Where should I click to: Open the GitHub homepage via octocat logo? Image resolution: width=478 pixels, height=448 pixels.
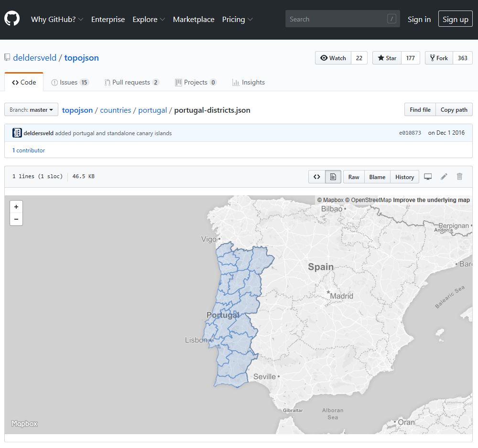(x=11, y=19)
